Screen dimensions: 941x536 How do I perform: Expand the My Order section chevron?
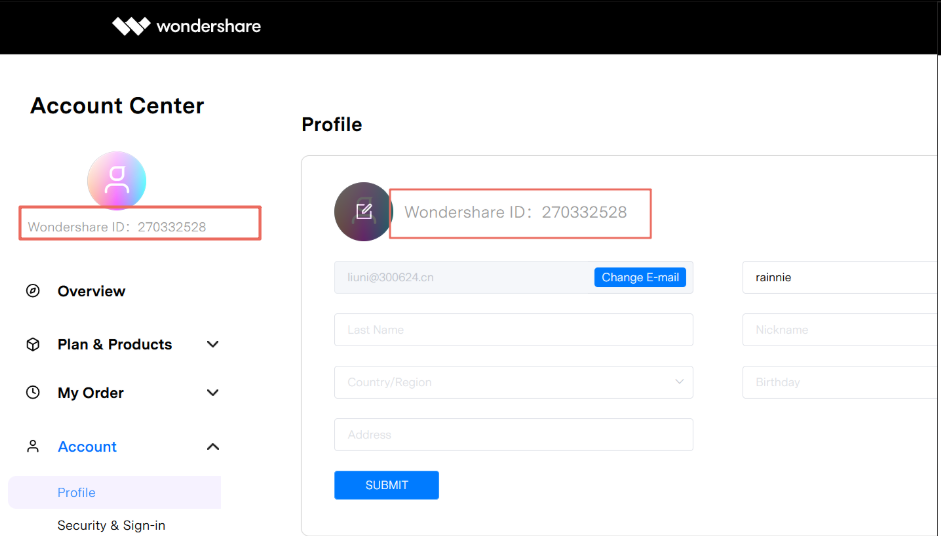coord(212,393)
